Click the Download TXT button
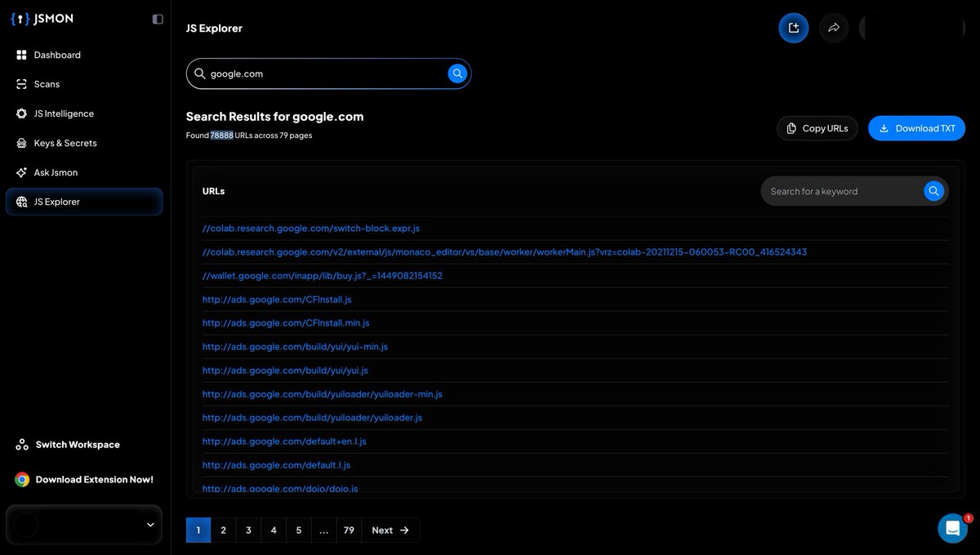Screen dimensions: 980x555 [x=916, y=128]
